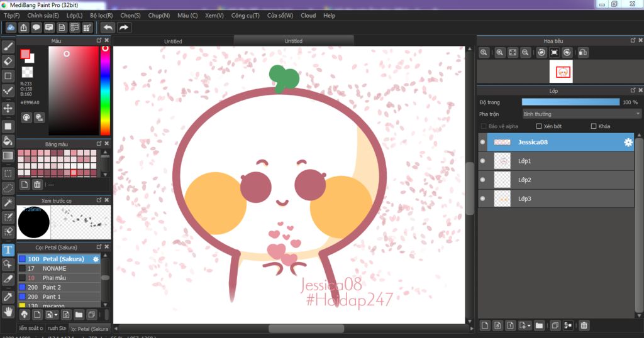The width and height of the screenshot is (644, 338).
Task: Undock the Bảng màu palette panel
Action: pos(99,144)
